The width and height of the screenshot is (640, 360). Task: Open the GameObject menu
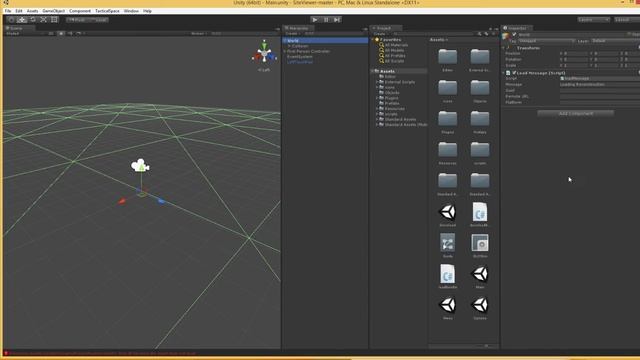pyautogui.click(x=53, y=11)
